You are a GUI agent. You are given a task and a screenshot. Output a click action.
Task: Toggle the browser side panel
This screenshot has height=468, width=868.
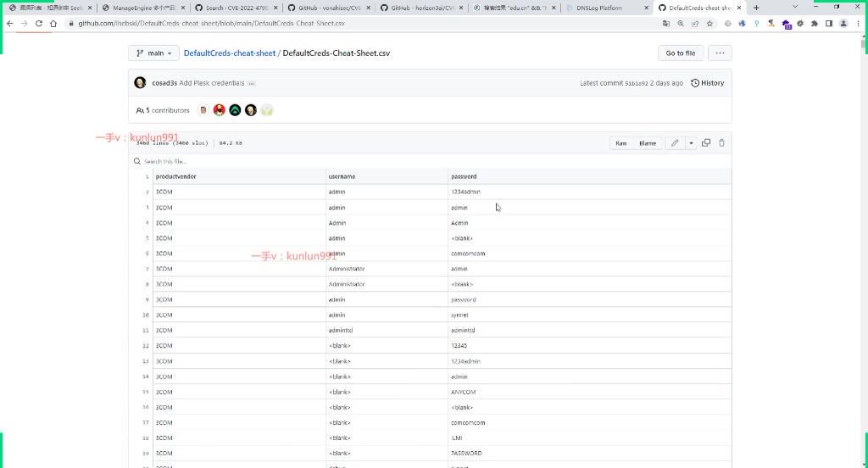tap(829, 24)
